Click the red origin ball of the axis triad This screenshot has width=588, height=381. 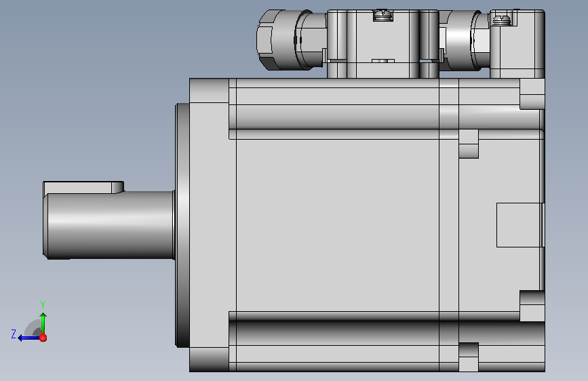[43, 338]
